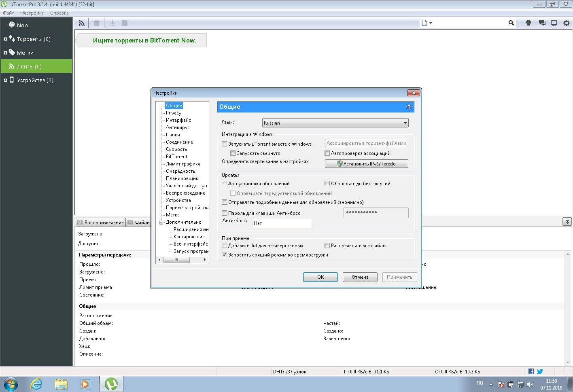
Task: Select BitTorrent in settings tree
Action: click(177, 157)
